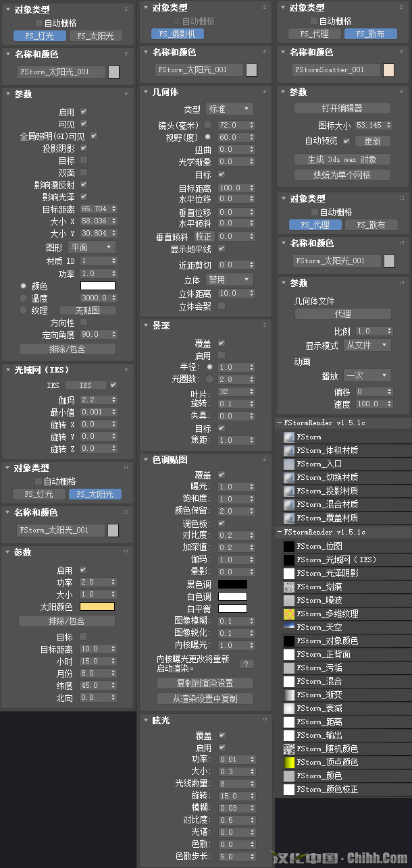Select the FStorm_正背面 map icon
This screenshot has height=868, width=412.
coord(288,655)
